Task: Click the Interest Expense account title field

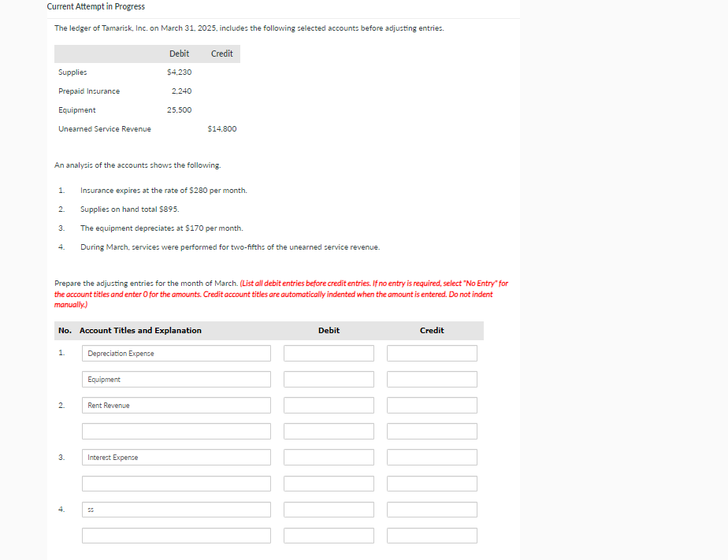Action: pyautogui.click(x=176, y=457)
